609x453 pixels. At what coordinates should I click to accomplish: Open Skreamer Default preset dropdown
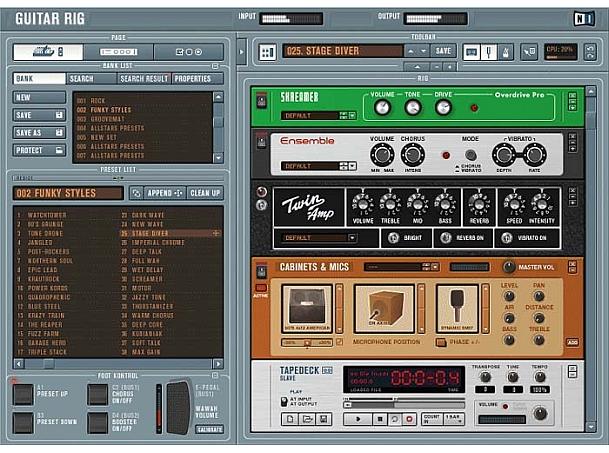tap(352, 115)
